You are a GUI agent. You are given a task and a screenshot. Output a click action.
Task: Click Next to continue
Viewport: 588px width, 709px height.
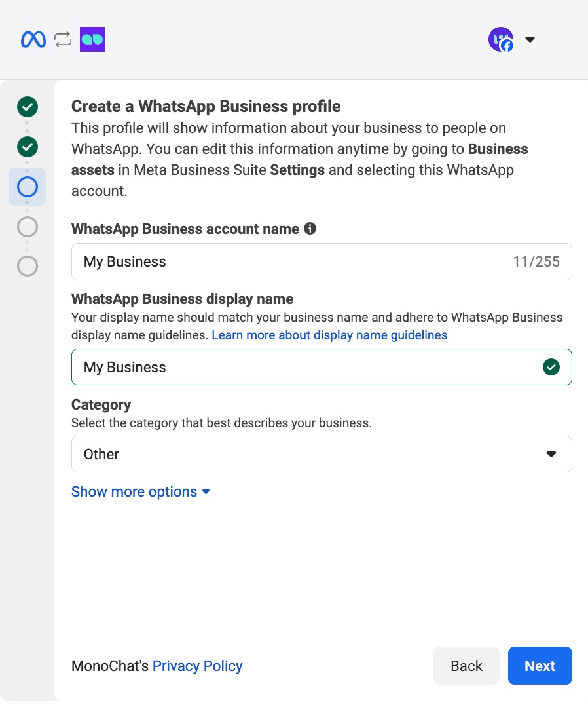(x=540, y=666)
